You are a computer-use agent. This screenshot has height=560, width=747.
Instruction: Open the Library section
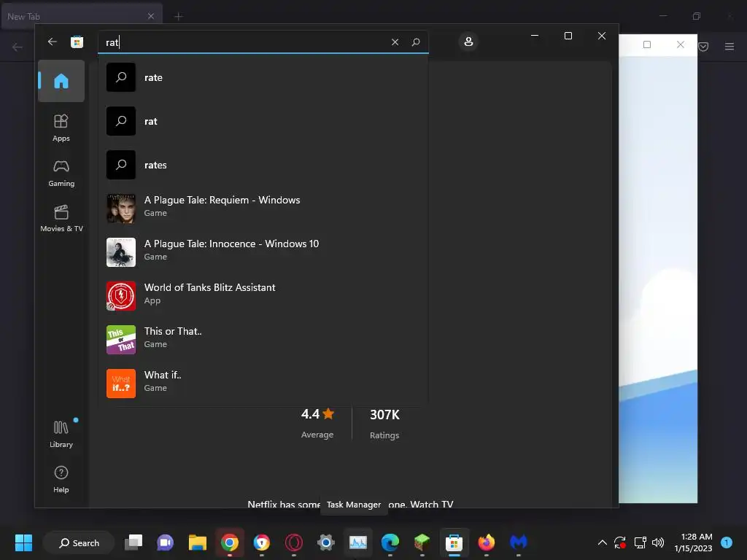click(x=61, y=434)
